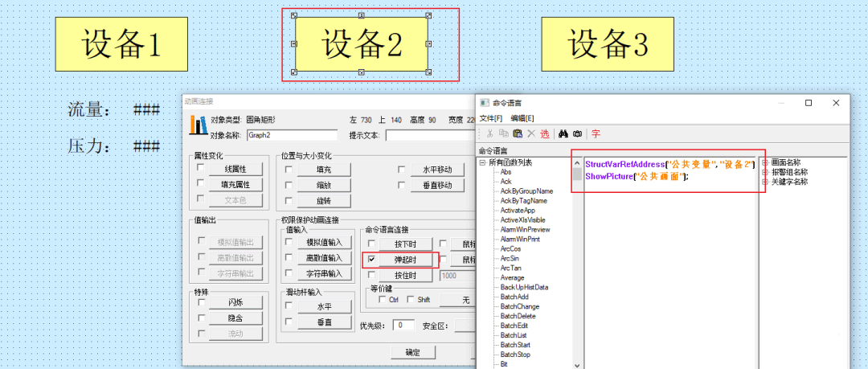Maximize the 命令语言 window

tap(809, 103)
